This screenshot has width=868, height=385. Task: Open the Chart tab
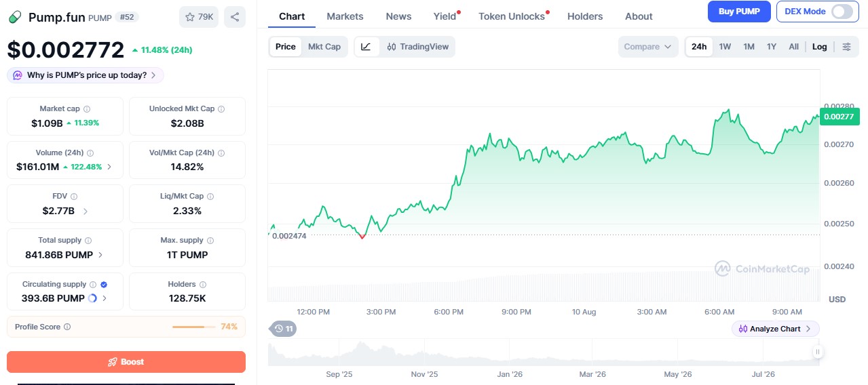tap(292, 16)
